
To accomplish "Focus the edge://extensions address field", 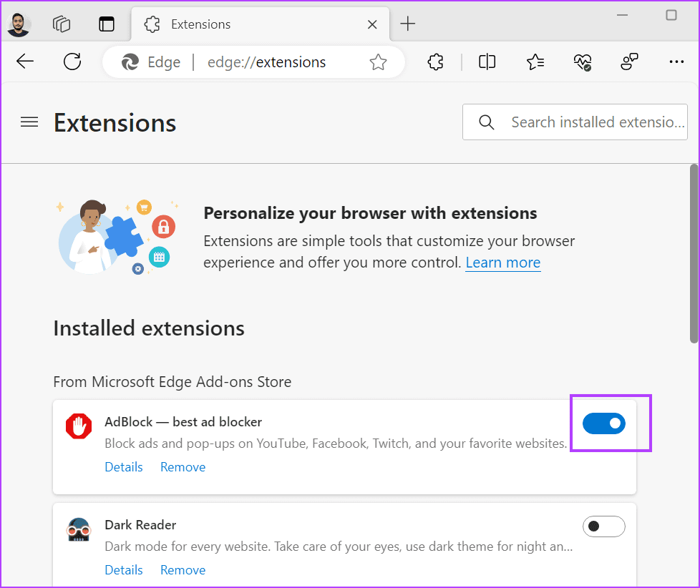I will [x=266, y=62].
